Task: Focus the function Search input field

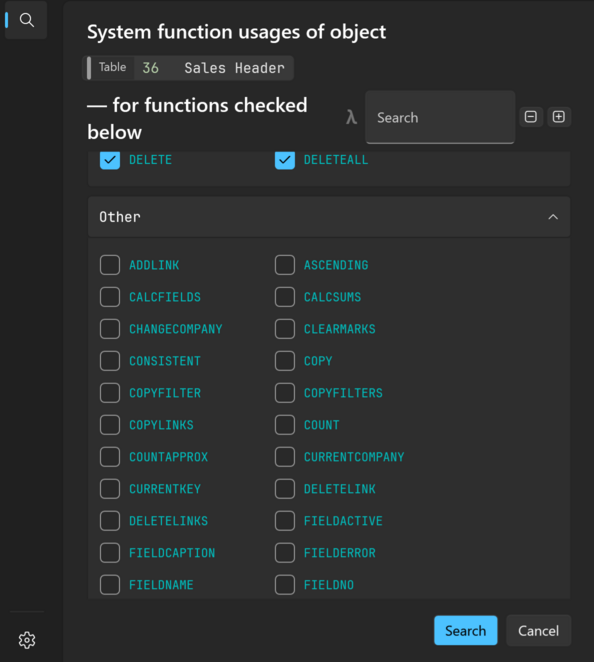Action: (x=440, y=117)
